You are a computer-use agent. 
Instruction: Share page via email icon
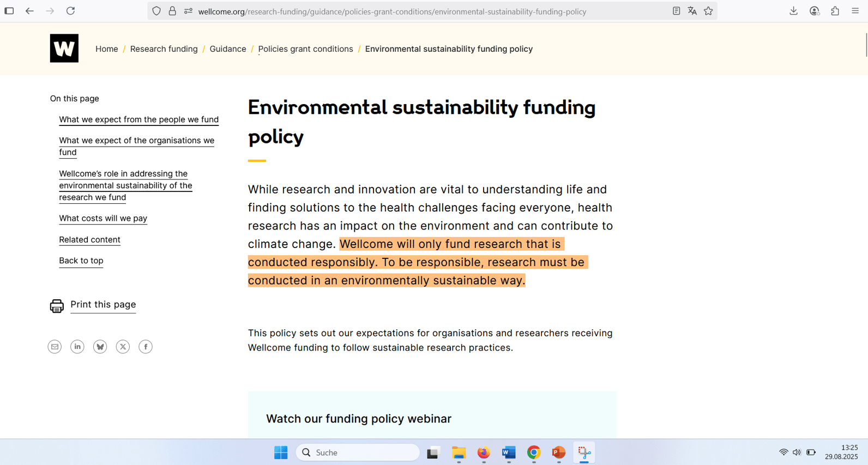pyautogui.click(x=55, y=347)
